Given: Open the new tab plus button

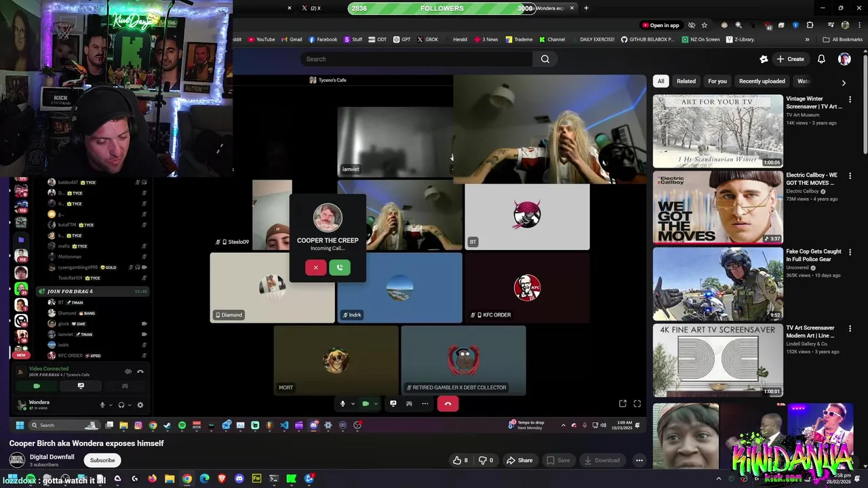Looking at the screenshot, I should (x=586, y=8).
